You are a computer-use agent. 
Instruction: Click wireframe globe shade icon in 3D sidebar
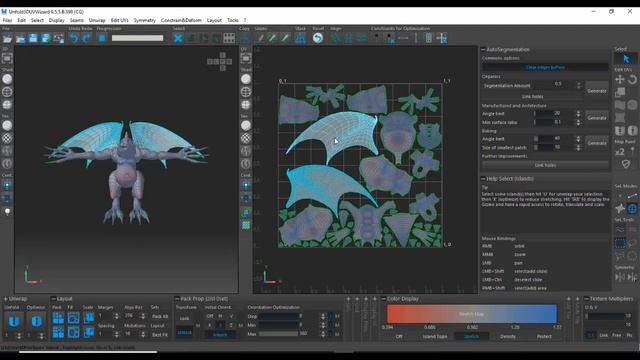[7, 92]
